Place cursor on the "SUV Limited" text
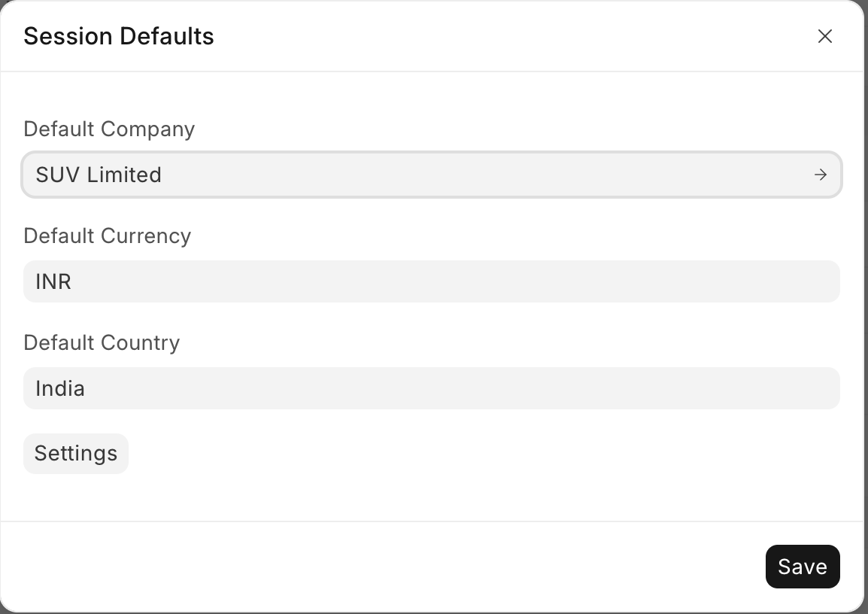The width and height of the screenshot is (868, 614). tap(99, 175)
